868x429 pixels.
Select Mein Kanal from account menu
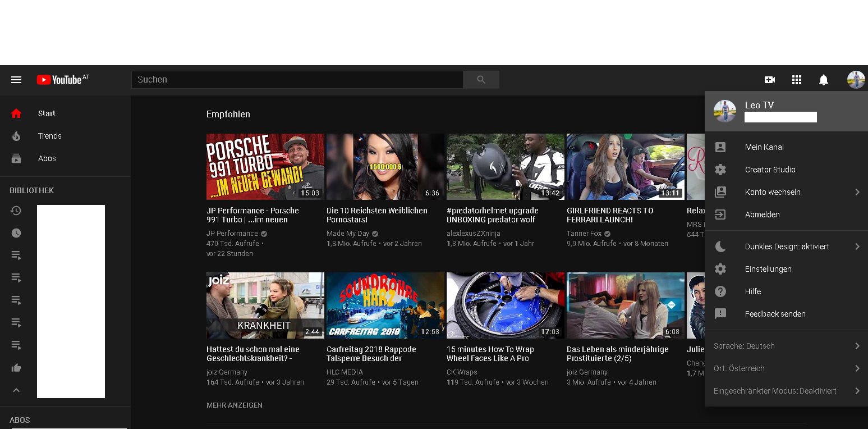pyautogui.click(x=764, y=147)
